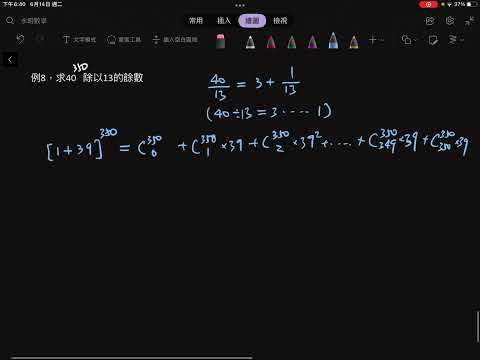
Task: Pick the white pen
Action: [x=250, y=42]
